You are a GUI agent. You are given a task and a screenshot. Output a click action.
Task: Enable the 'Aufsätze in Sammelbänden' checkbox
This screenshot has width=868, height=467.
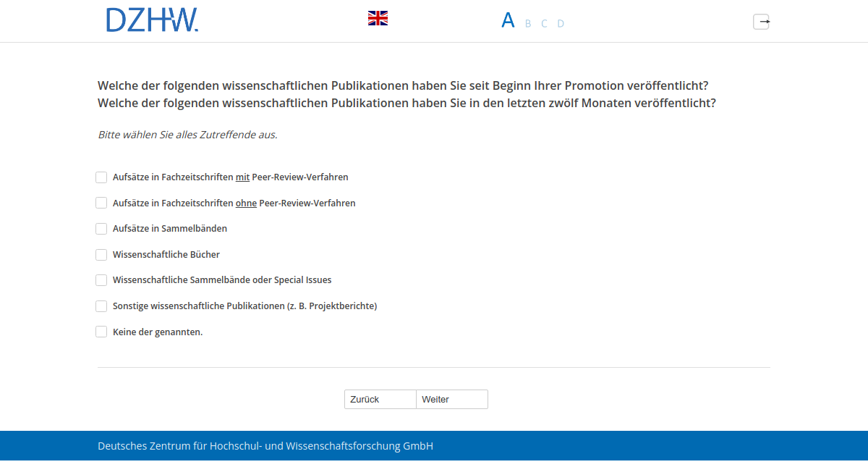click(x=101, y=228)
